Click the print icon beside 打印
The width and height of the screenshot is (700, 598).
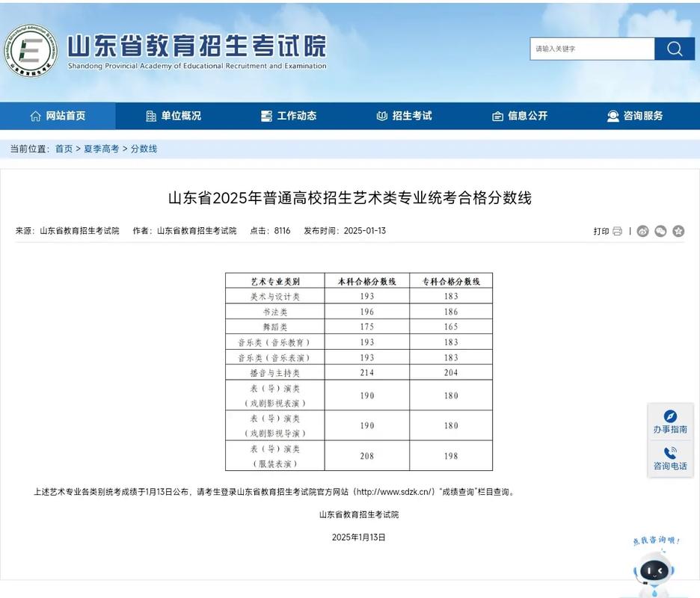coord(617,232)
